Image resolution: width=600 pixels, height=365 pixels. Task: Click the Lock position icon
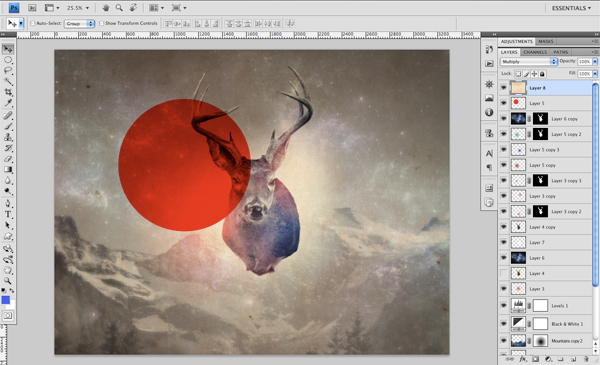[x=534, y=74]
